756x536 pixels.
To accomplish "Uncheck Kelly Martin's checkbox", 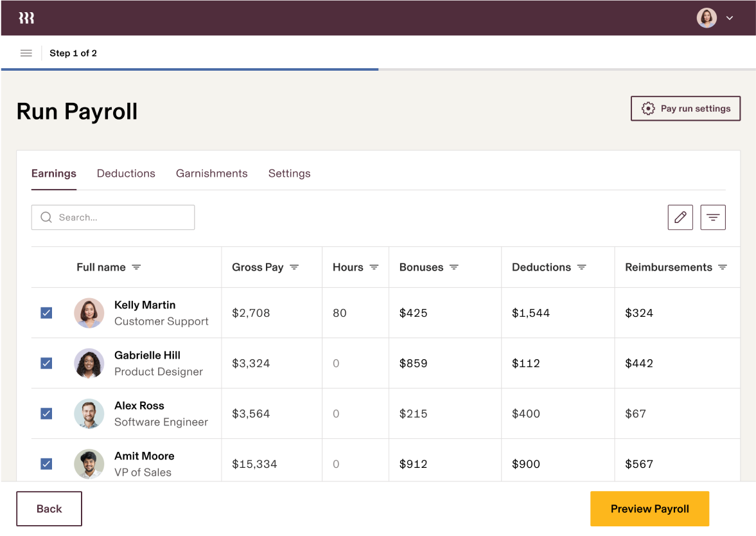I will coord(46,313).
